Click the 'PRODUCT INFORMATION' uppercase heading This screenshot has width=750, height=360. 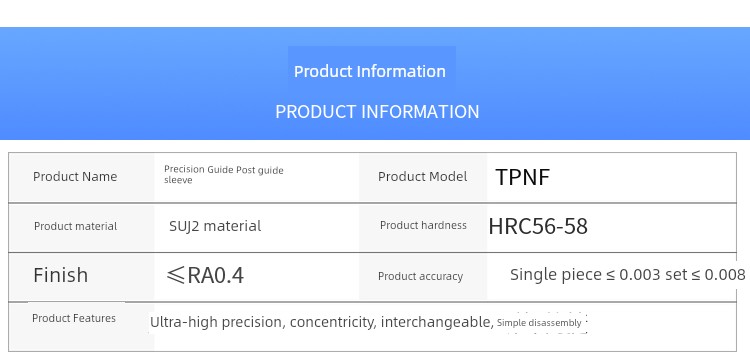pos(377,112)
